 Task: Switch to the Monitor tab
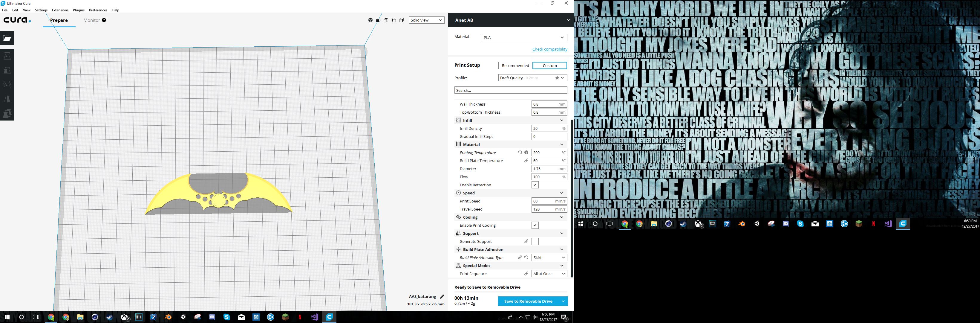point(92,20)
